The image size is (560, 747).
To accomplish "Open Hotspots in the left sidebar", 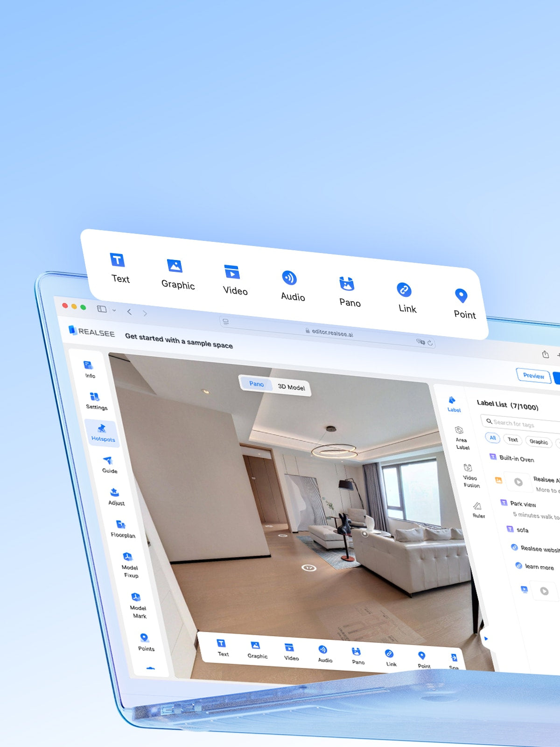I will 103,433.
